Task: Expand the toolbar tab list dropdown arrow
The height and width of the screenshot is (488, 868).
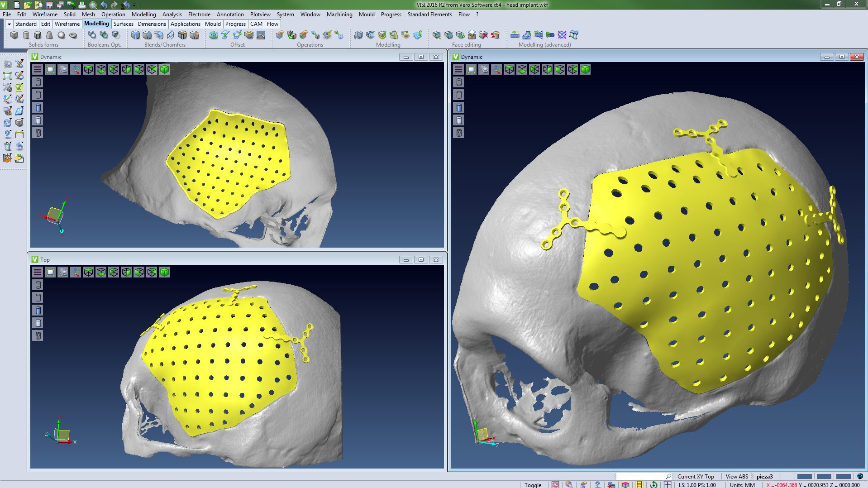Action: (9, 24)
